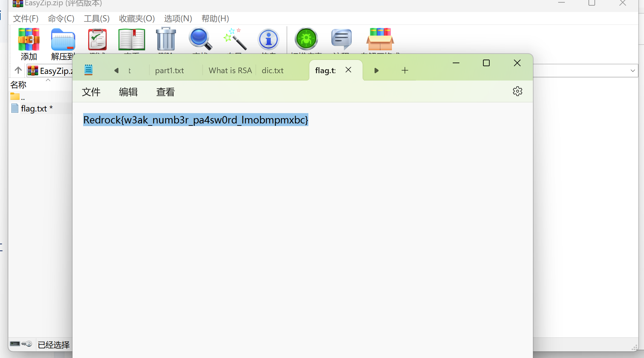Click the Find magnifying glass icon
644x358 pixels.
tap(200, 39)
